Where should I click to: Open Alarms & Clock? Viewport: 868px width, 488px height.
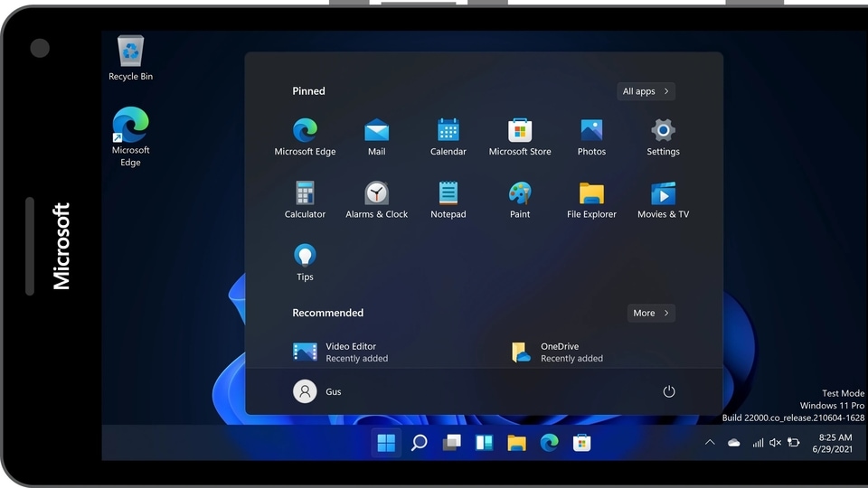click(376, 200)
